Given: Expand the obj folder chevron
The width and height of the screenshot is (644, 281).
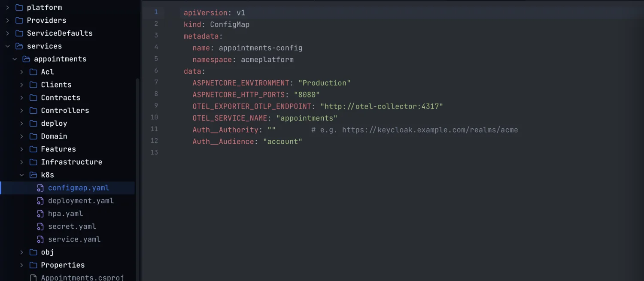Looking at the screenshot, I should click(x=21, y=252).
